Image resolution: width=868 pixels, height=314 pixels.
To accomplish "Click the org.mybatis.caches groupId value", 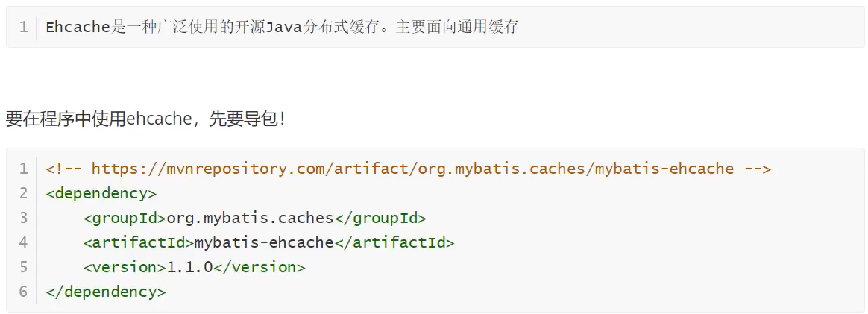I will [x=250, y=218].
